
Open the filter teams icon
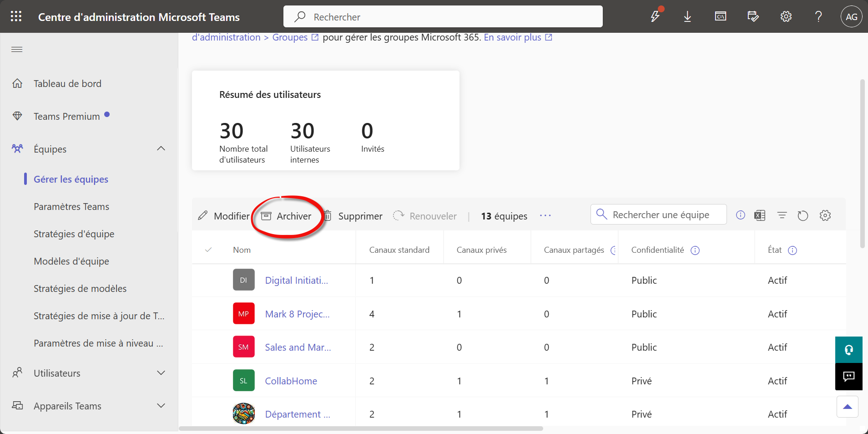click(782, 215)
